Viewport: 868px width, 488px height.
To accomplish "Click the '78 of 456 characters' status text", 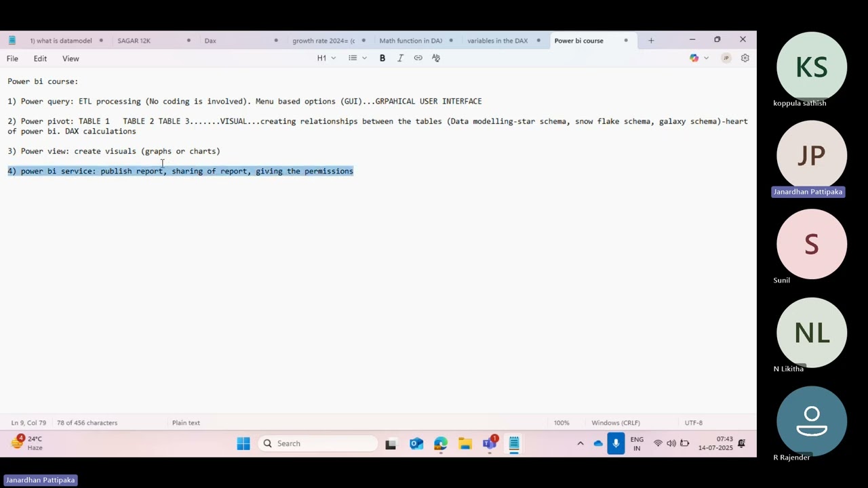I will pos(87,423).
